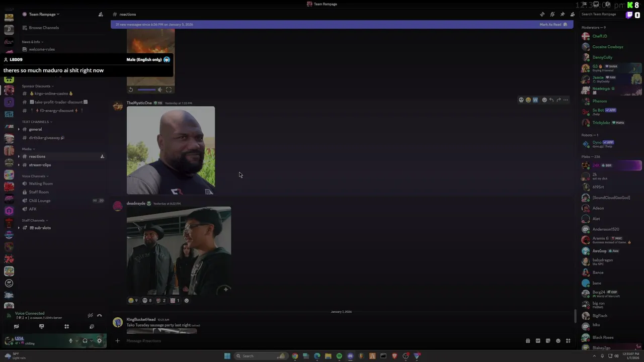Open ChefrJD member profile

[599, 36]
